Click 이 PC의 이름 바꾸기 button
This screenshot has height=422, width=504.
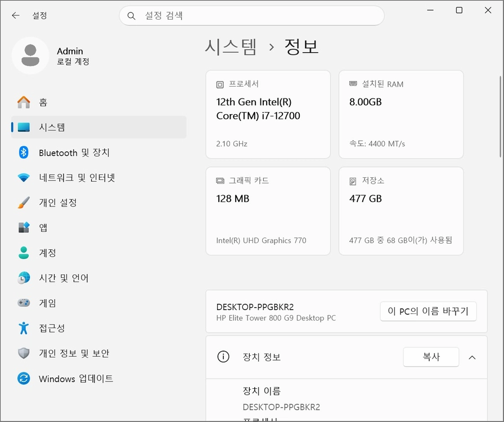click(x=428, y=311)
